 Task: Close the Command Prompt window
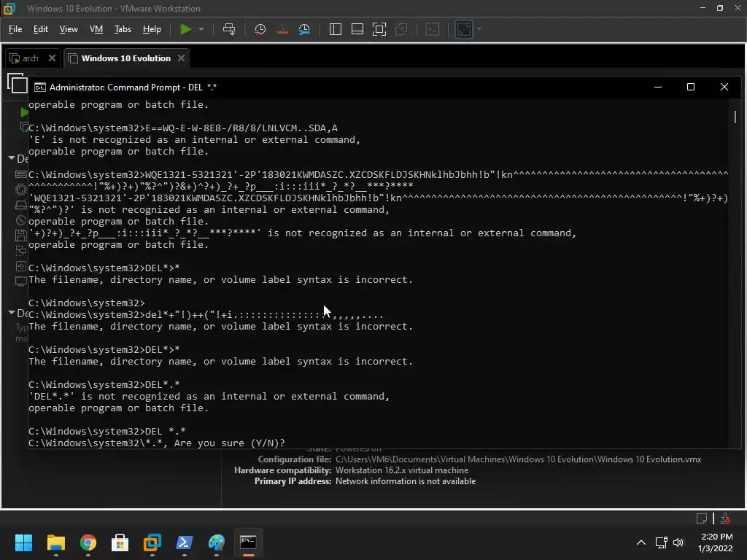tap(724, 87)
